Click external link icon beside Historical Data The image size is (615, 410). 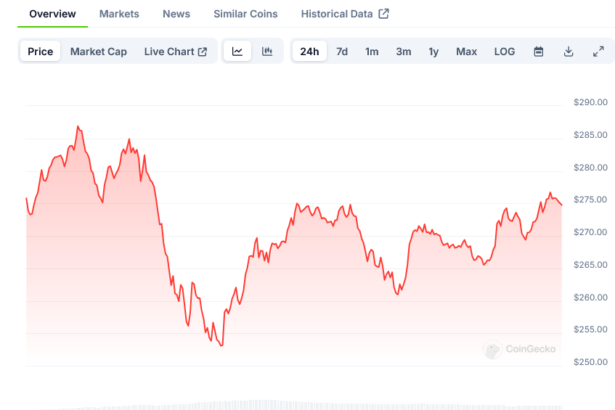383,14
